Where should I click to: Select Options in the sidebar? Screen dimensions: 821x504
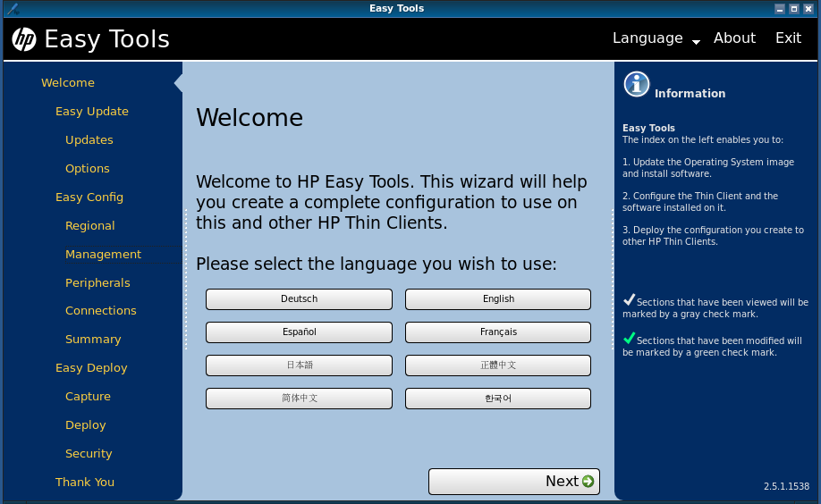pyautogui.click(x=88, y=169)
